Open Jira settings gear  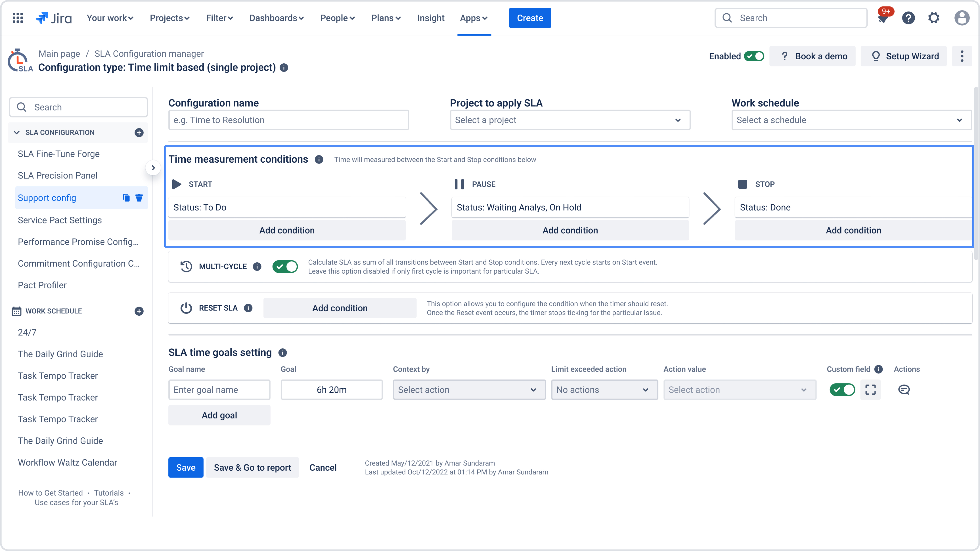pos(934,18)
